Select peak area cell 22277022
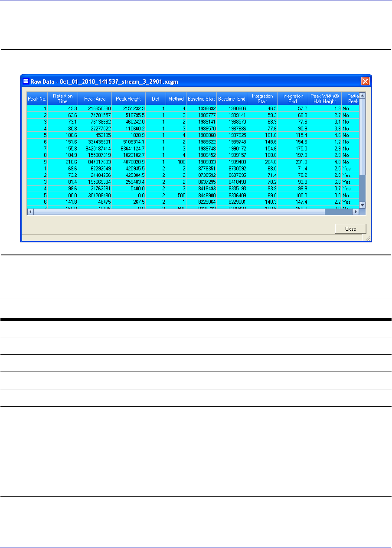This screenshot has height=548, width=392. 95,129
